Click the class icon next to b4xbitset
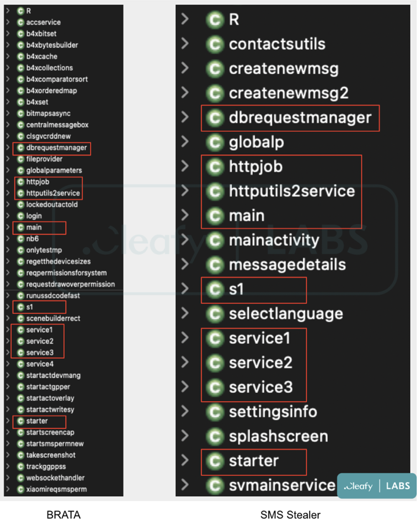The width and height of the screenshot is (420, 526). point(21,34)
